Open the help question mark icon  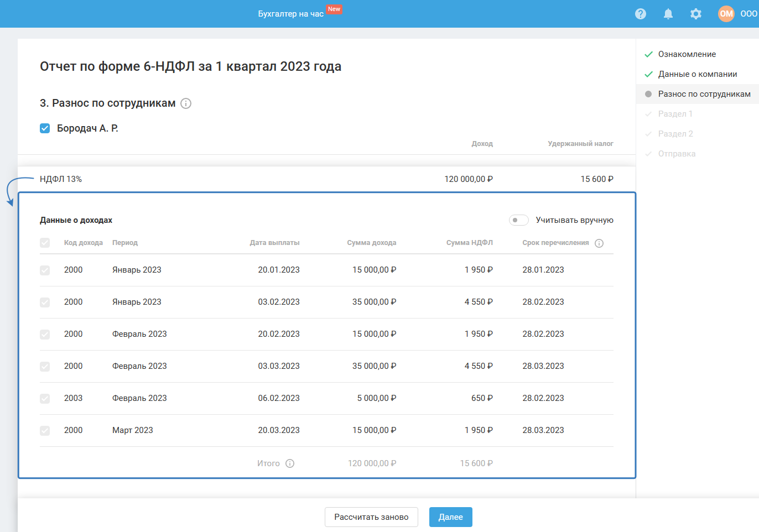[x=640, y=14]
